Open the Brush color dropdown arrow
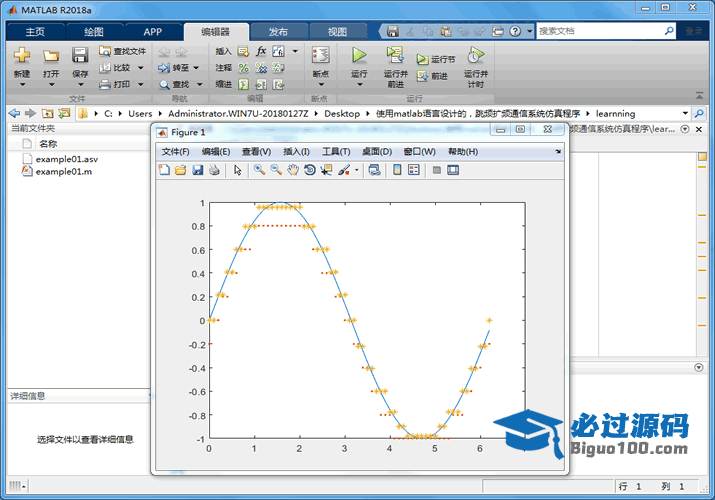 tap(357, 170)
